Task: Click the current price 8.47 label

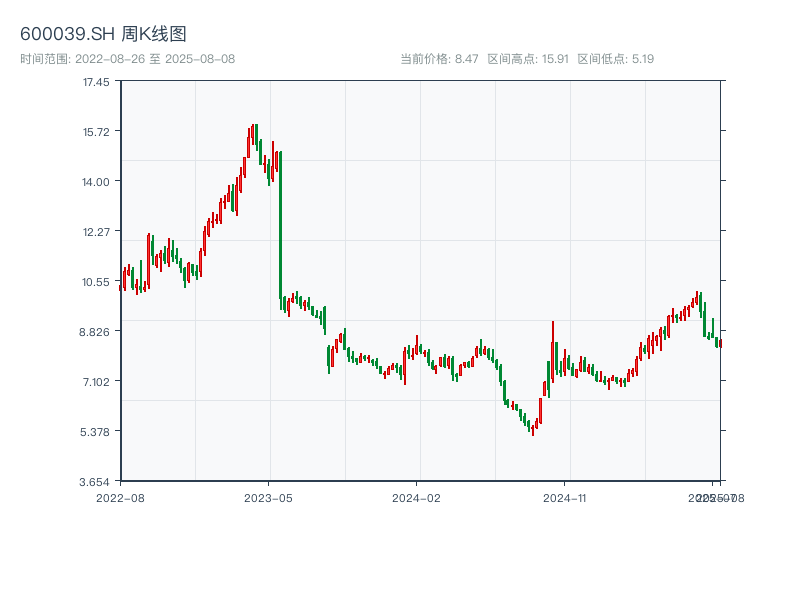Action: click(x=439, y=59)
